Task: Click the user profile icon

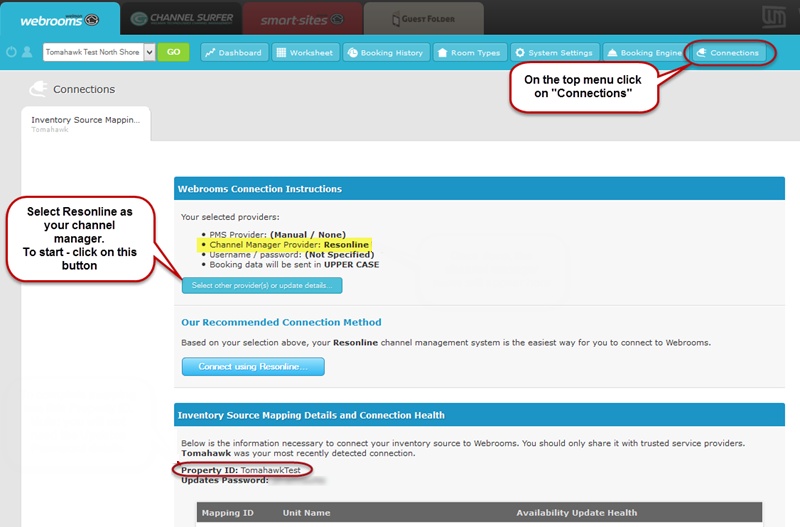Action: click(27, 52)
